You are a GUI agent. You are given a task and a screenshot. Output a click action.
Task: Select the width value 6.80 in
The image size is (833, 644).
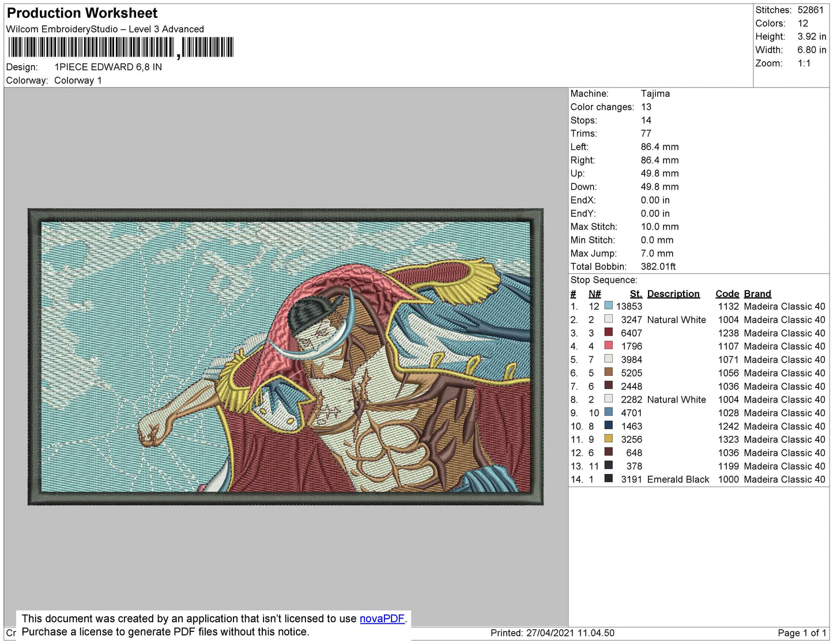click(x=812, y=50)
